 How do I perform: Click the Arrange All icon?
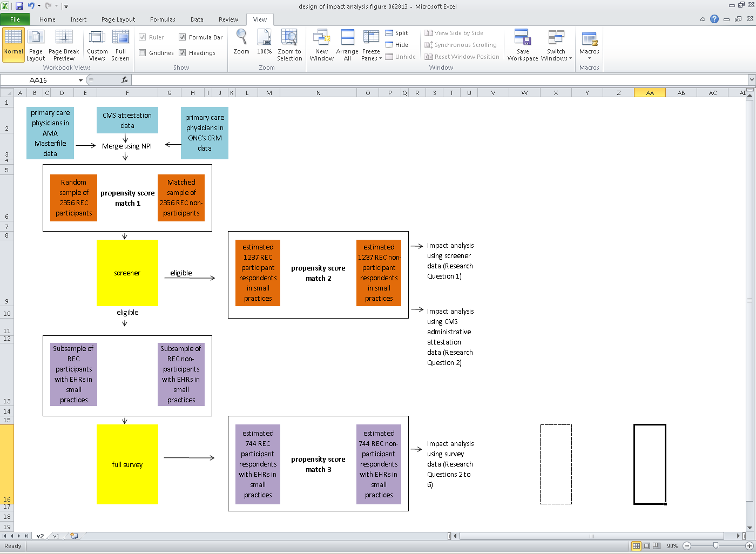click(x=347, y=37)
